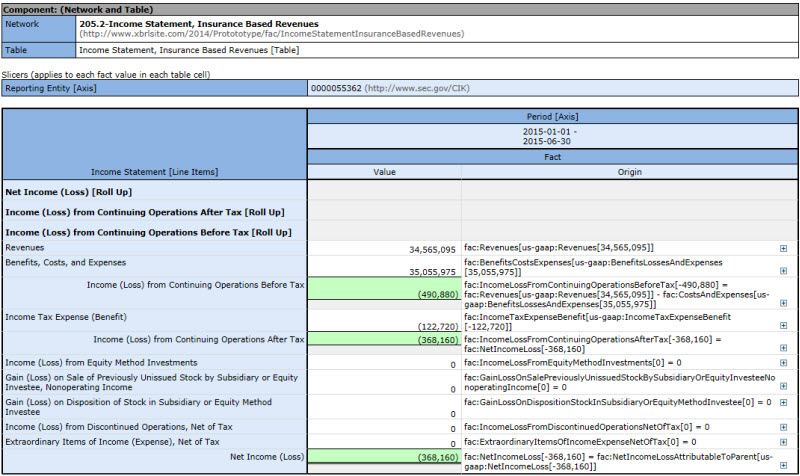
Task: Select the Reporting Entity [Axis] slicer
Action: (x=51, y=88)
